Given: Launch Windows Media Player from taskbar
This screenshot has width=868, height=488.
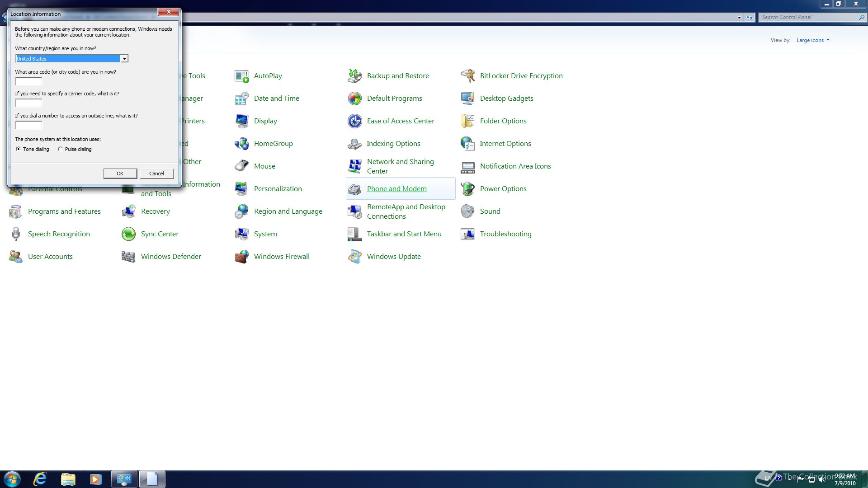Looking at the screenshot, I should coord(95,479).
